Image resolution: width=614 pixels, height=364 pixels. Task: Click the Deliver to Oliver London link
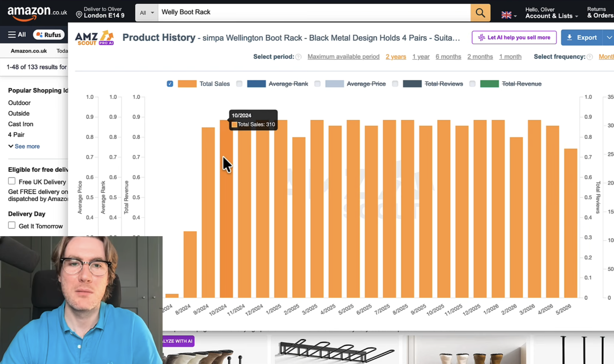[100, 13]
